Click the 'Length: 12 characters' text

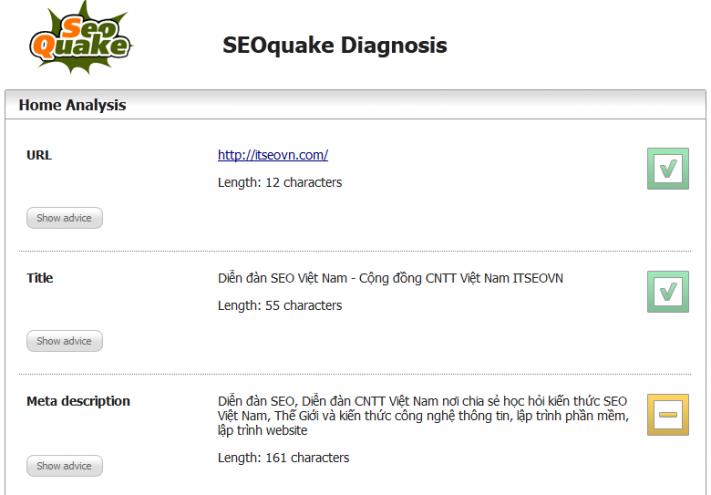pos(280,182)
